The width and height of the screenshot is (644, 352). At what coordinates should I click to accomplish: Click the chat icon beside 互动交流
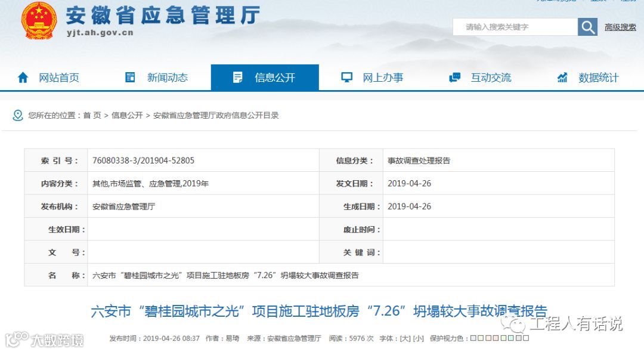coord(454,77)
